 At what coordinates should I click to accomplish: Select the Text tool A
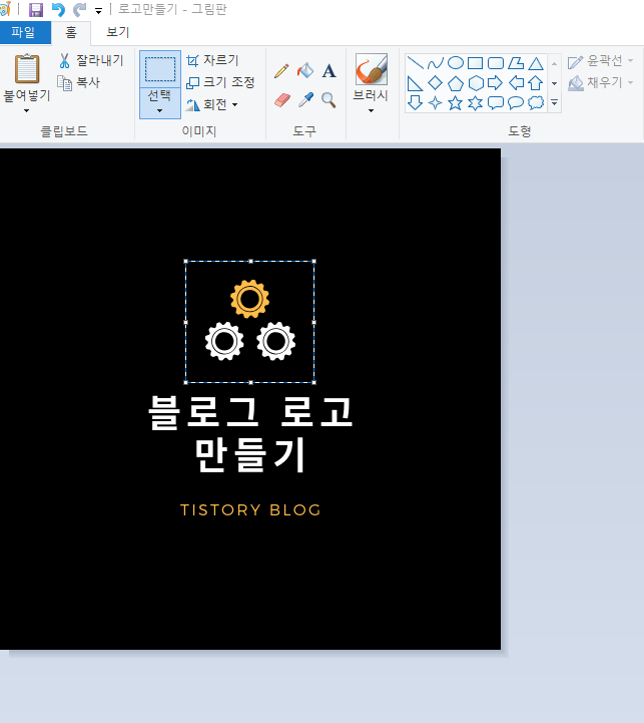coord(329,71)
